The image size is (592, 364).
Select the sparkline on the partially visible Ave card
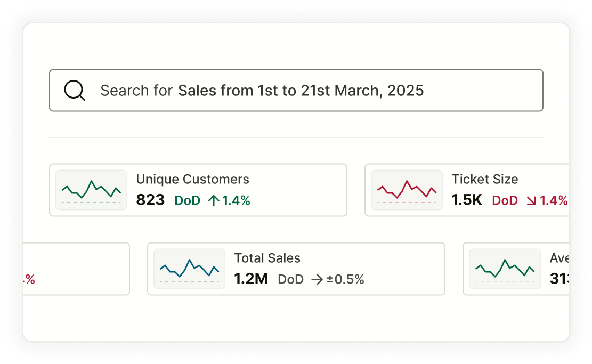pos(505,269)
